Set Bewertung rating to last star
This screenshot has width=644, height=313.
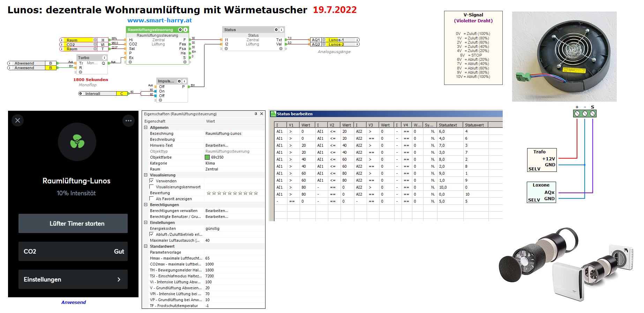pyautogui.click(x=256, y=193)
